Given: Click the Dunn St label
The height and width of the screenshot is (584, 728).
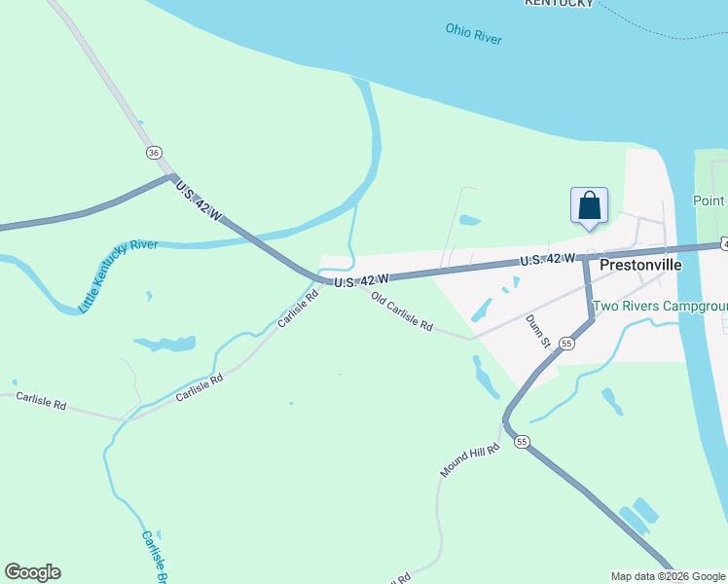Looking at the screenshot, I should click(x=538, y=331).
